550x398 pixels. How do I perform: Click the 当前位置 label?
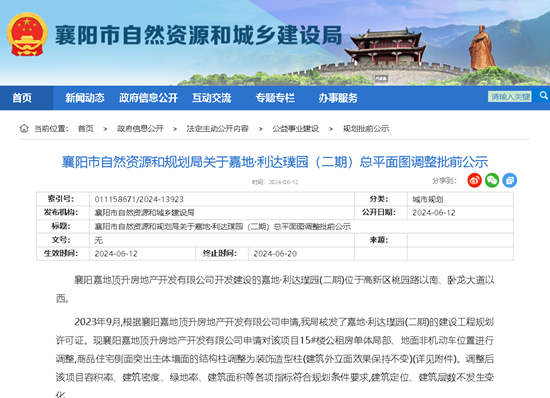coord(51,129)
